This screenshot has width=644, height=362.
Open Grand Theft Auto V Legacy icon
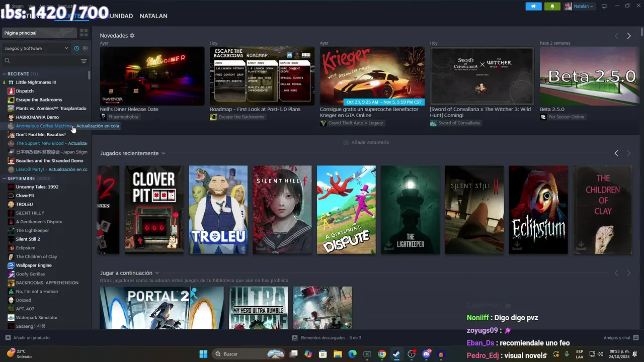pos(323,123)
